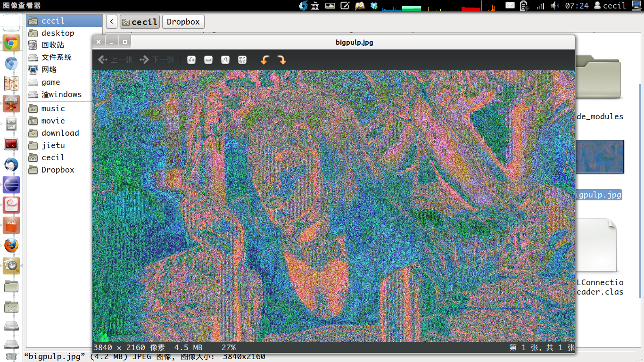Open Thunderbird mail from the dock

point(11,165)
